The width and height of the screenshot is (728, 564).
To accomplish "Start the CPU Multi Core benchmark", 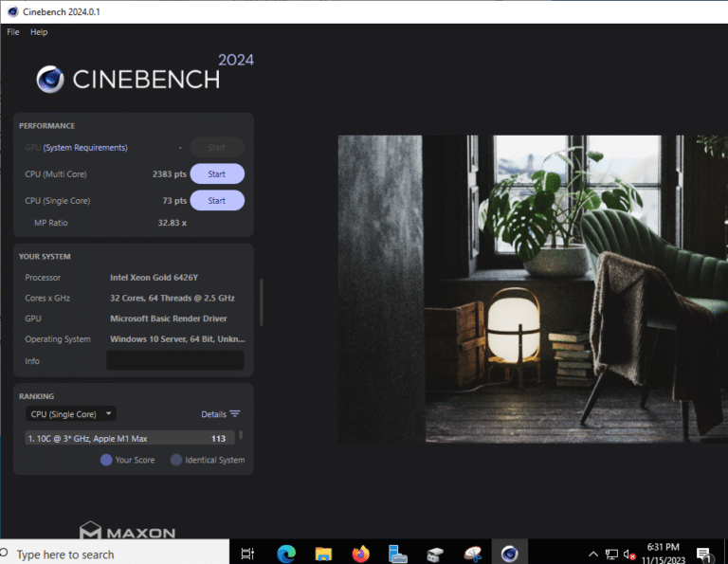I will click(x=217, y=174).
